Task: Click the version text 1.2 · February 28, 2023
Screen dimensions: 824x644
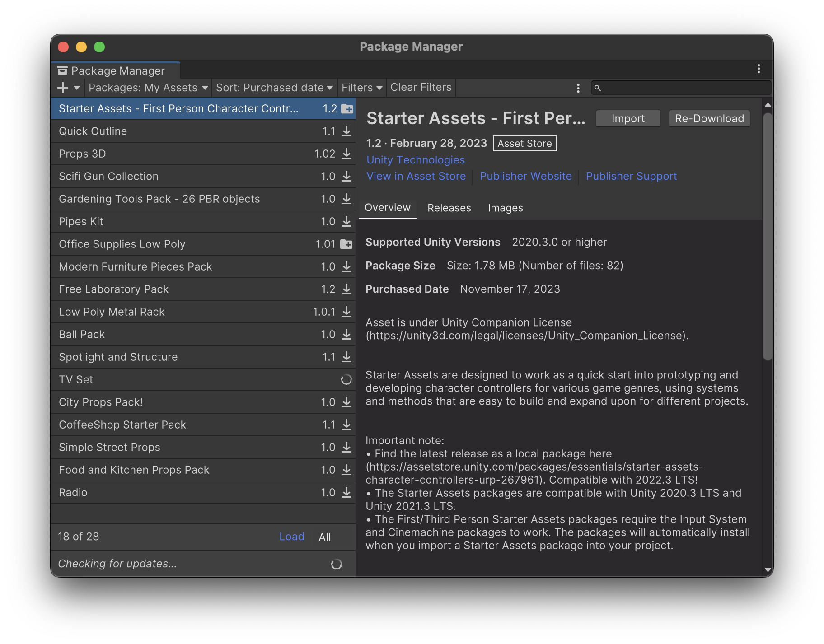Action: click(426, 143)
